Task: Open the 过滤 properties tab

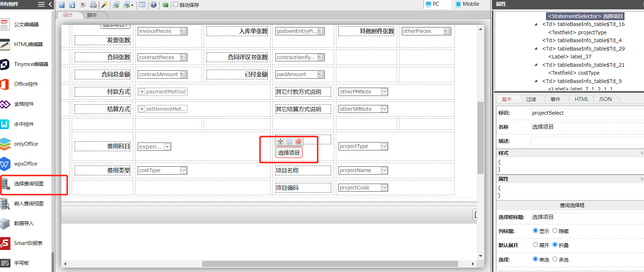Action: click(x=531, y=99)
